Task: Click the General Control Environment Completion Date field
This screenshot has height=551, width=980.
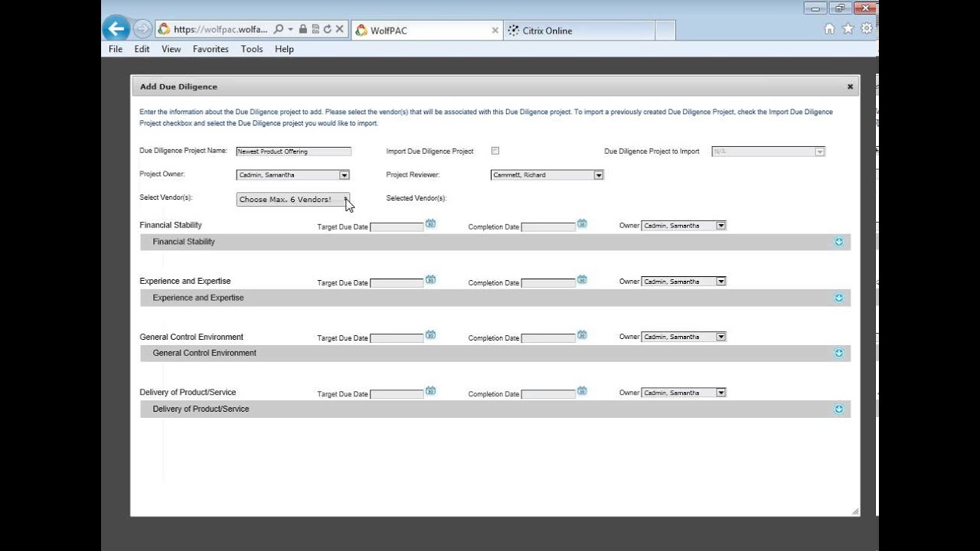Action: (548, 338)
